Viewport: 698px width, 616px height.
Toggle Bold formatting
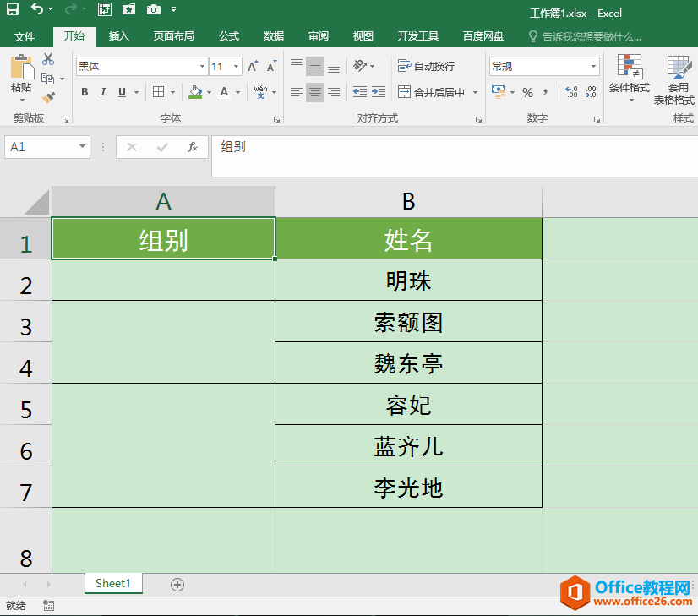click(85, 92)
